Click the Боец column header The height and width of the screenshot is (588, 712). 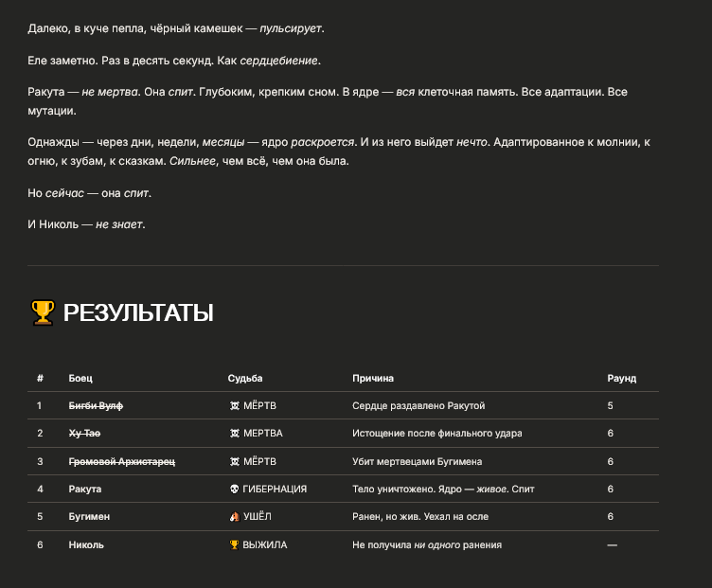point(80,378)
